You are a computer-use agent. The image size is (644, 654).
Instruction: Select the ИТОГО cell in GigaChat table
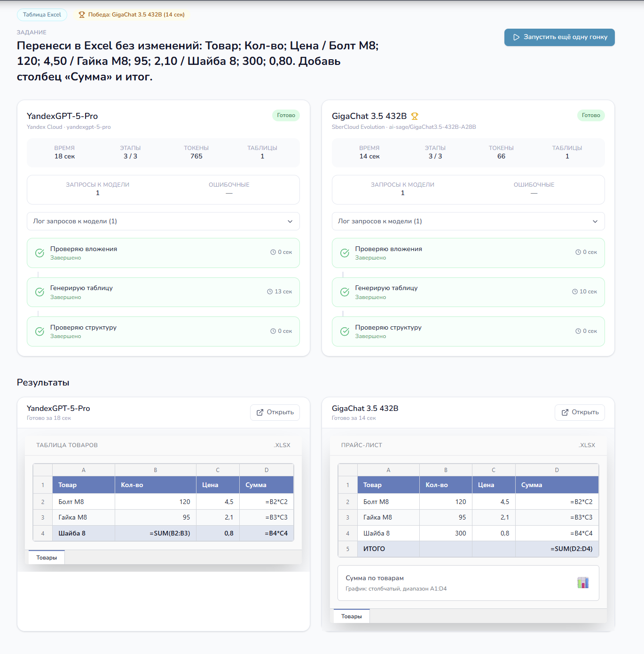click(x=388, y=549)
